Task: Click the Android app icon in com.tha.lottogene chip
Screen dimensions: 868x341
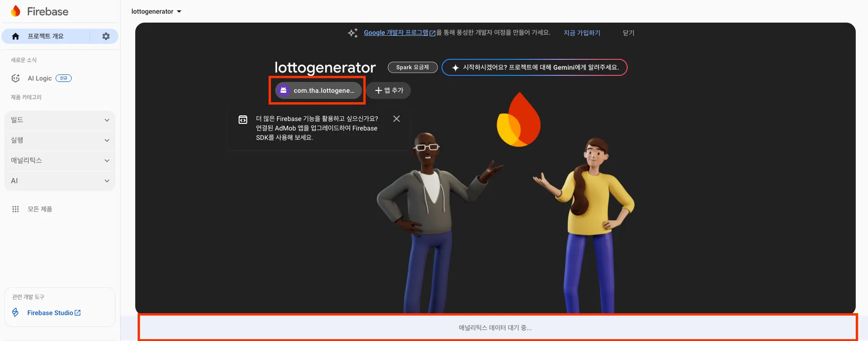Action: coord(284,90)
